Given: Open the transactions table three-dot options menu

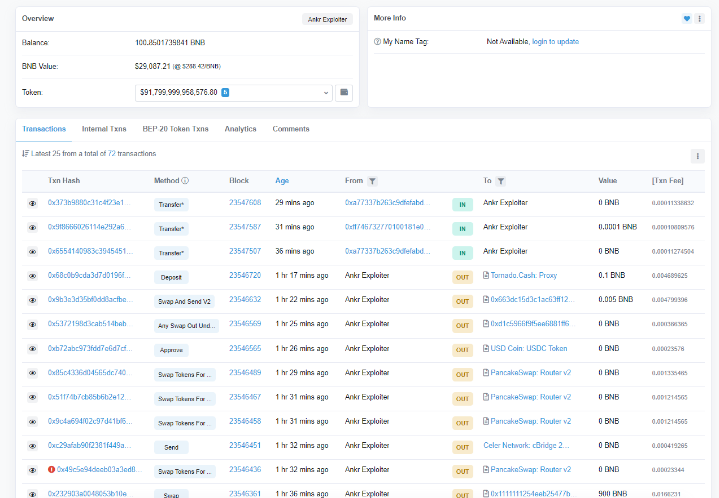Looking at the screenshot, I should 697,156.
